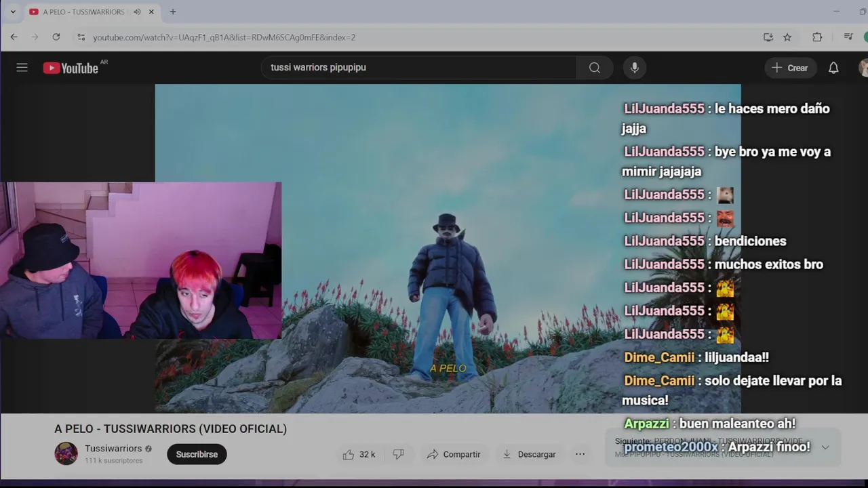The height and width of the screenshot is (488, 868).
Task: Share the video with the Compartir button
Action: point(454,454)
